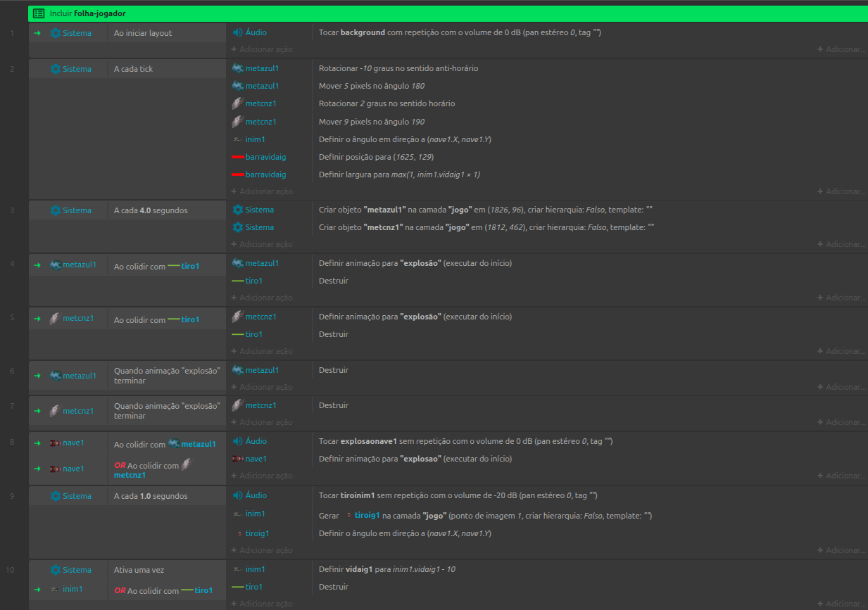Screen dimensions: 868x610
Task: Select the 'A cada 4.0 segundos' condition
Action: [151, 210]
